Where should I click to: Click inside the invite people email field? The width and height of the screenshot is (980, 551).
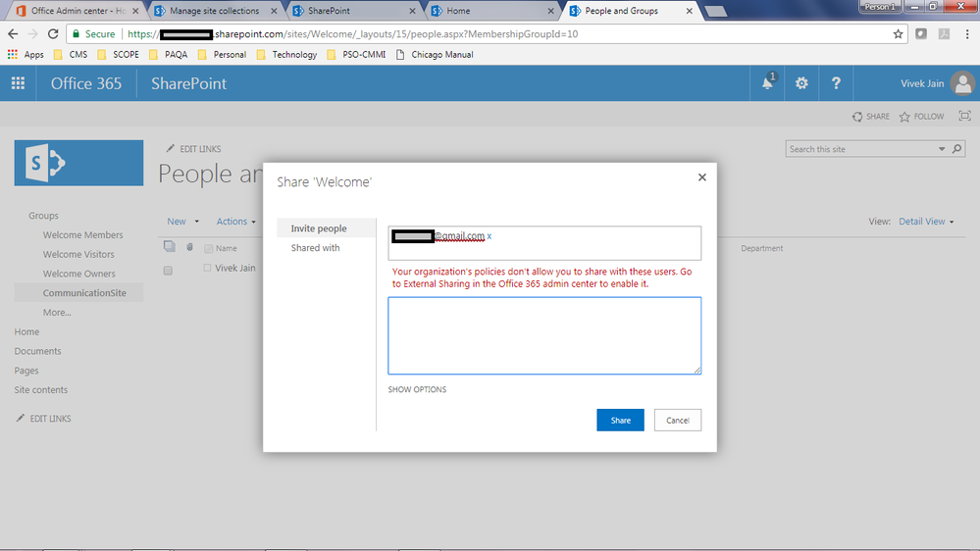tap(544, 243)
